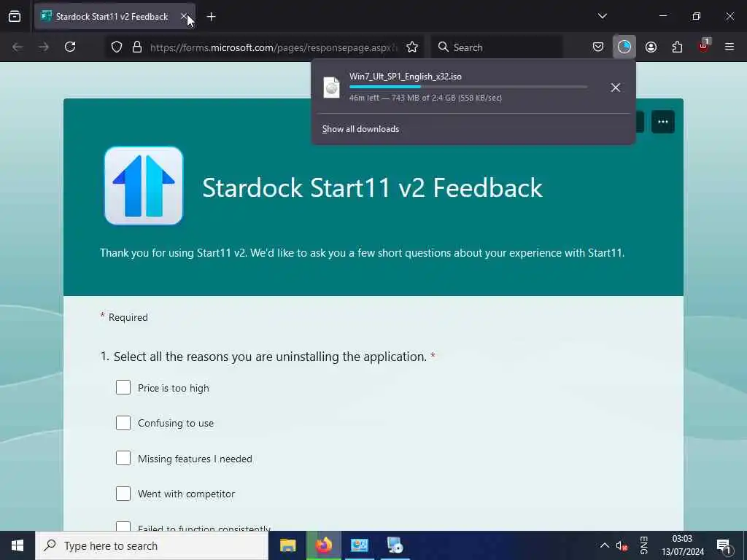Image resolution: width=747 pixels, height=560 pixels.
Task: Click the ENG language indicator
Action: 643,545
